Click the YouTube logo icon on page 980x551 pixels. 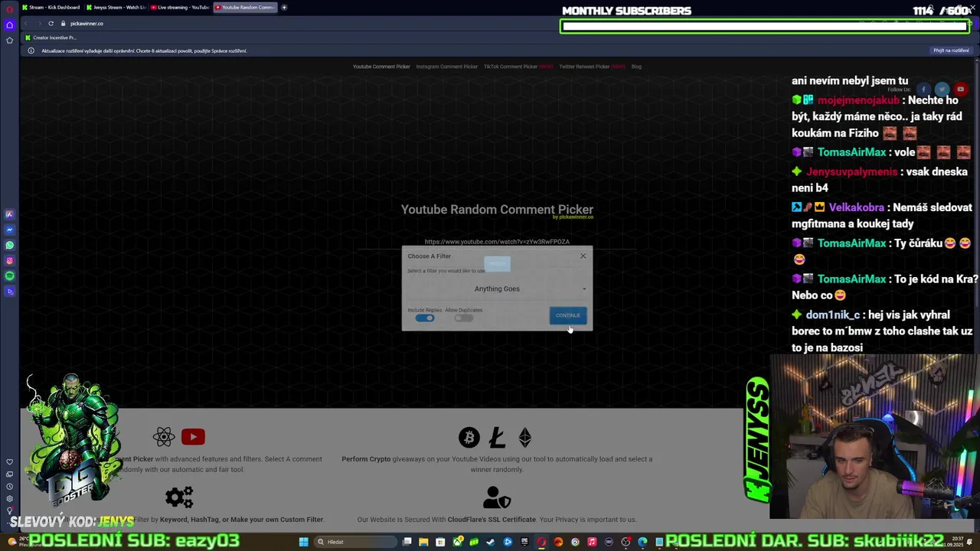(193, 437)
